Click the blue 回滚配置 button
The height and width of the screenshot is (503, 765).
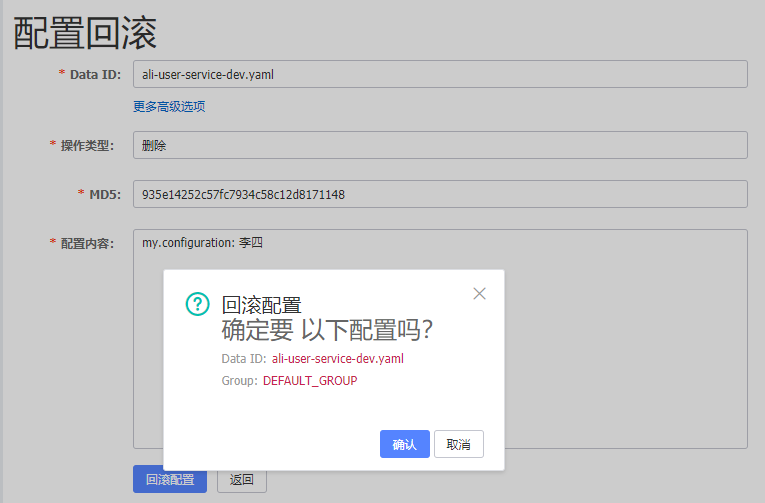[170, 480]
